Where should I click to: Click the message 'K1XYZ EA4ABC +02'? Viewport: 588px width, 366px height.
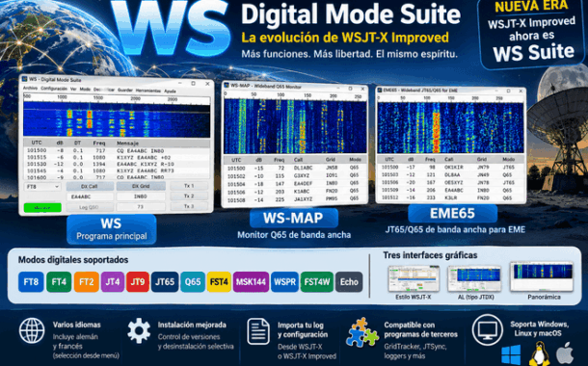tap(144, 158)
